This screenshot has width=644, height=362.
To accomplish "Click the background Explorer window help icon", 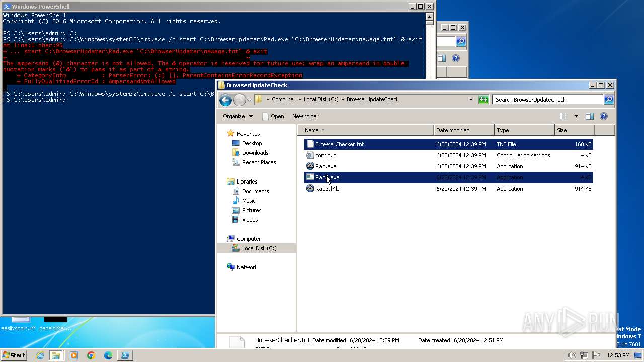I will (x=456, y=58).
